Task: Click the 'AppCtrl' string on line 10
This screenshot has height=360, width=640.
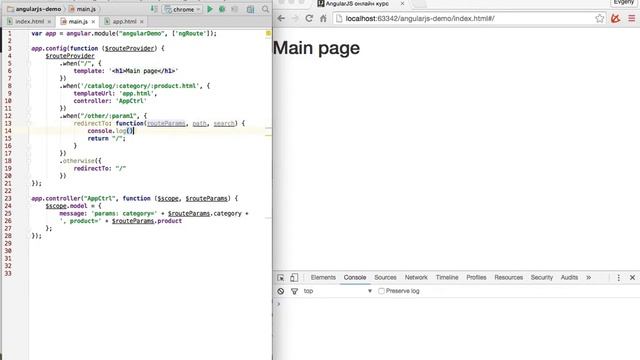Action: click(x=131, y=101)
